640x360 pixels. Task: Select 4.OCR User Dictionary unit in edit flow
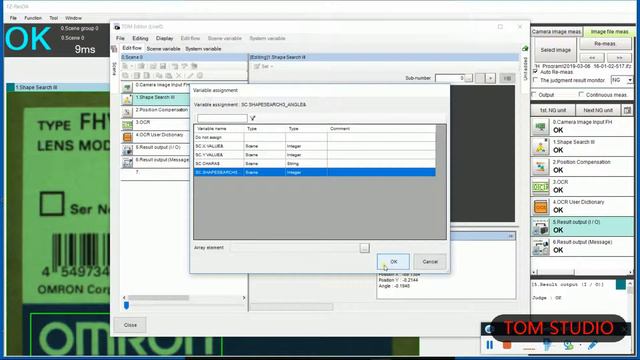tap(156, 137)
